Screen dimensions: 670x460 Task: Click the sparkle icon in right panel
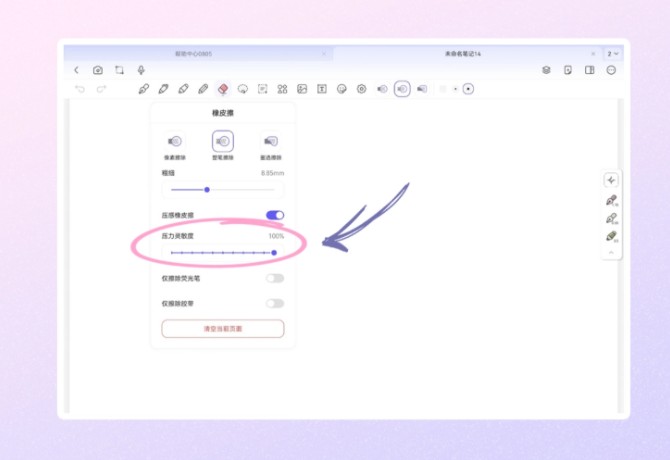611,180
